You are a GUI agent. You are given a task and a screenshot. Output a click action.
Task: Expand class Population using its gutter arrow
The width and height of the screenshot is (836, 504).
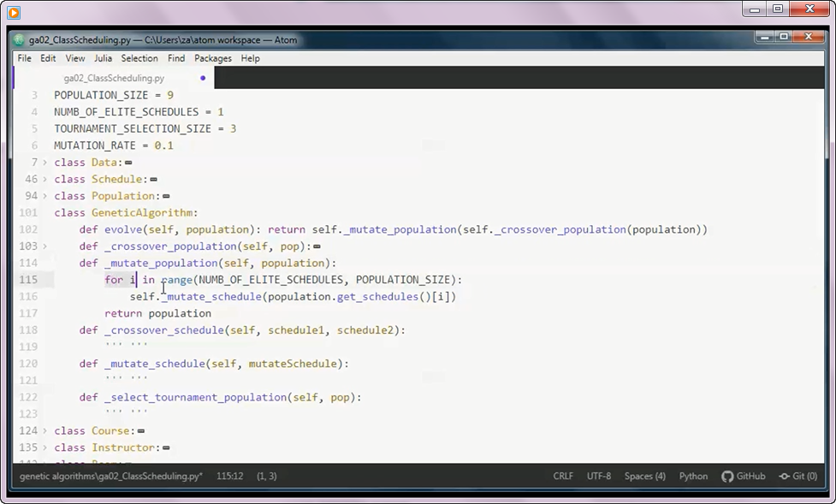(x=44, y=195)
